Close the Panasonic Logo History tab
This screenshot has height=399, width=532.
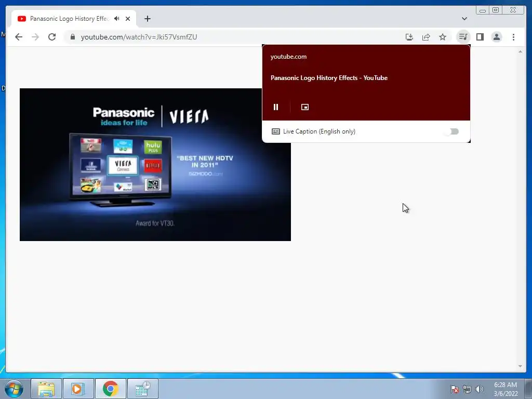coord(128,19)
